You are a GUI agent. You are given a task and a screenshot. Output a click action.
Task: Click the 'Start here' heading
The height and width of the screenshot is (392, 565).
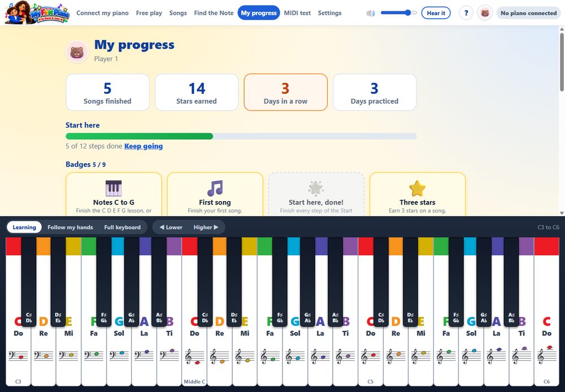coord(82,125)
